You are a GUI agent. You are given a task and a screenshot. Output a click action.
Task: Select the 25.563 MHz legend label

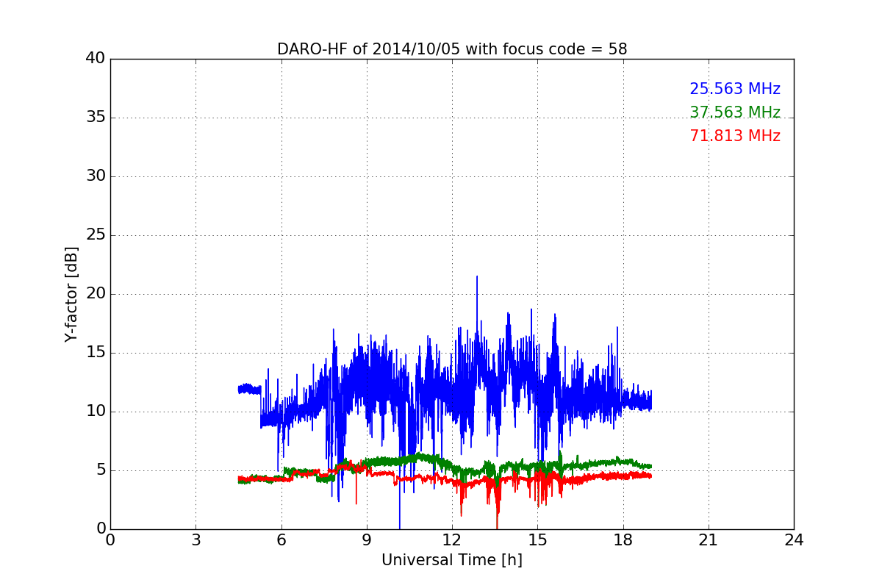pyautogui.click(x=735, y=89)
